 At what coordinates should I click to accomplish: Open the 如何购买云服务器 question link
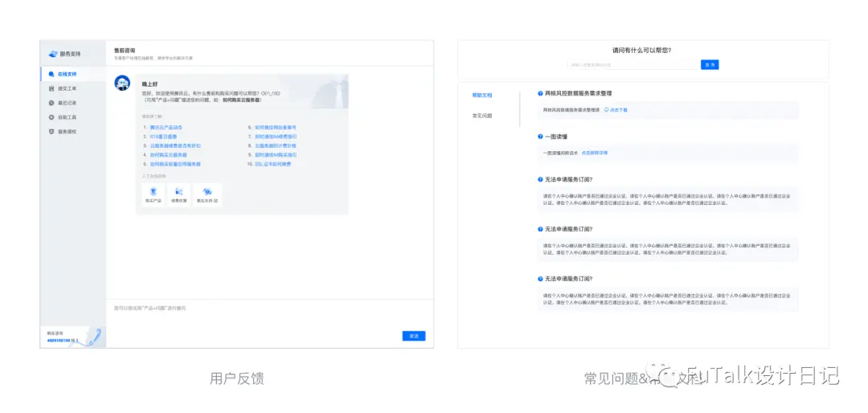click(168, 155)
